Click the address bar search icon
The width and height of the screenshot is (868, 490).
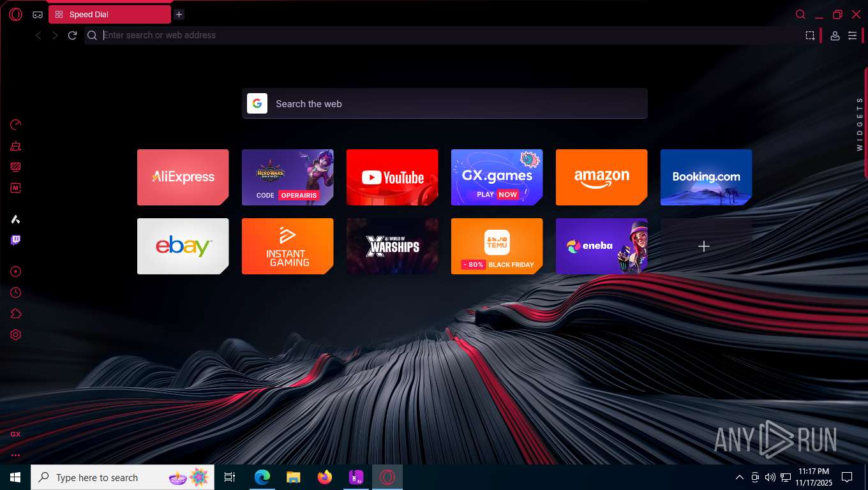click(x=93, y=36)
